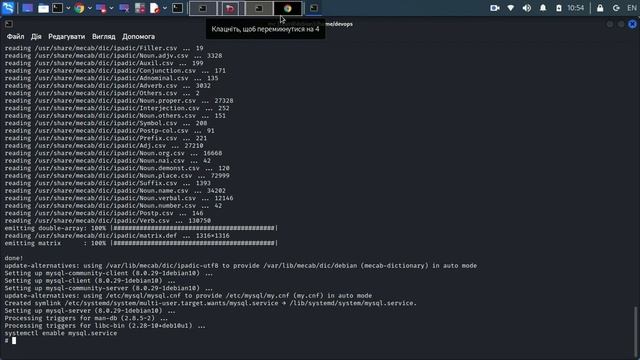The image size is (640, 360).
Task: Click the 'Processing triggers for libc-bin' line
Action: (105, 326)
